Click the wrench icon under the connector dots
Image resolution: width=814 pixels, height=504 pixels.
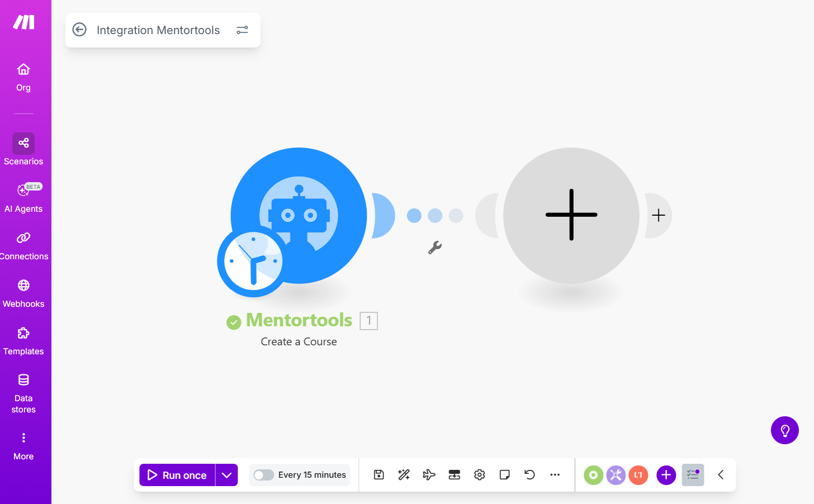[435, 248]
